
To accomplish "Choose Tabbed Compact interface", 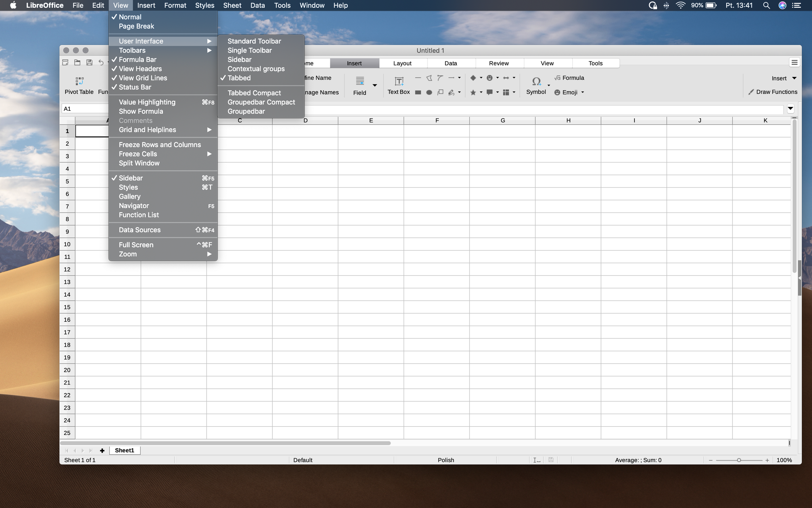I will click(x=261, y=93).
